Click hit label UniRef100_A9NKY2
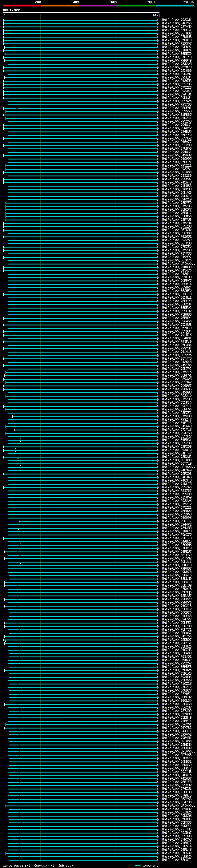 [x=177, y=128]
